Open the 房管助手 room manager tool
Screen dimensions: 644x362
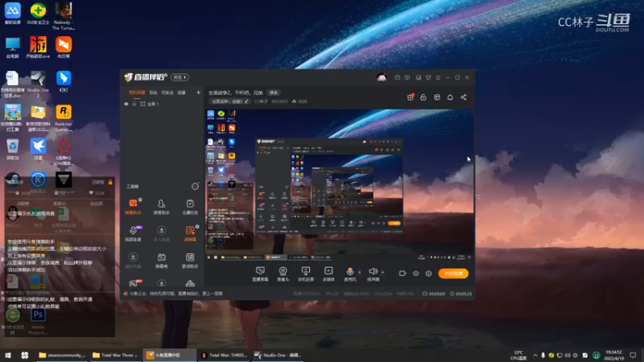(162, 207)
